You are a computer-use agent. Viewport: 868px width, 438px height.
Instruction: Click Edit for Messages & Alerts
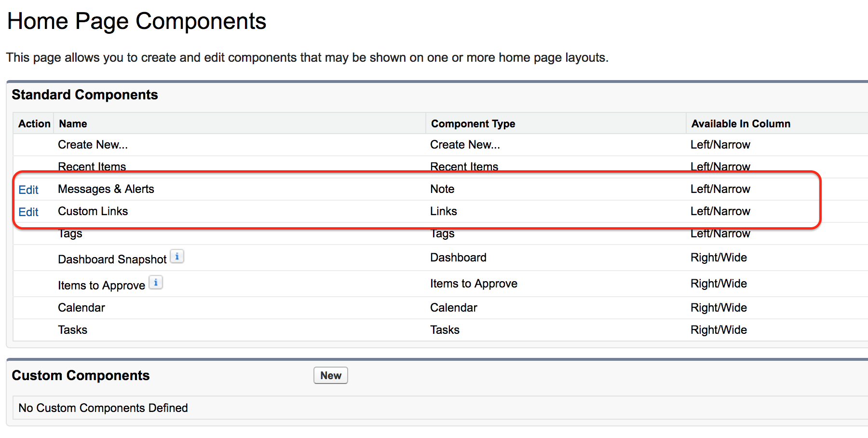[x=28, y=190]
